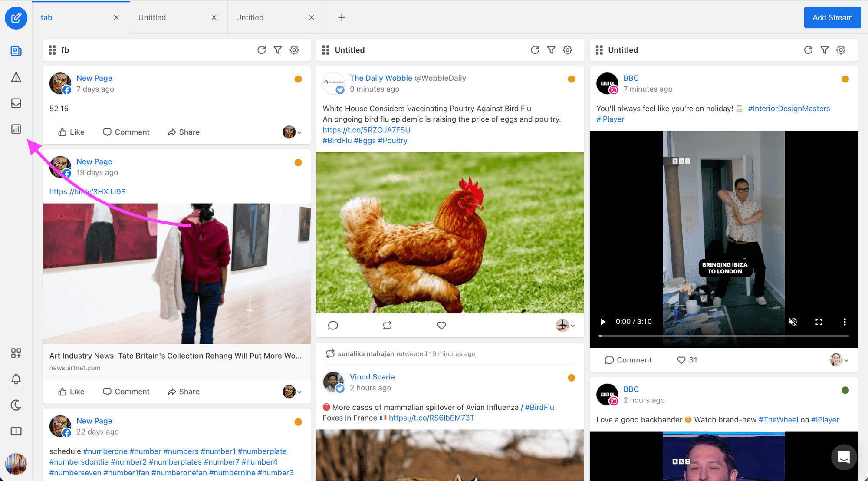Toggle status dot on Daily Wobble post

[x=572, y=79]
